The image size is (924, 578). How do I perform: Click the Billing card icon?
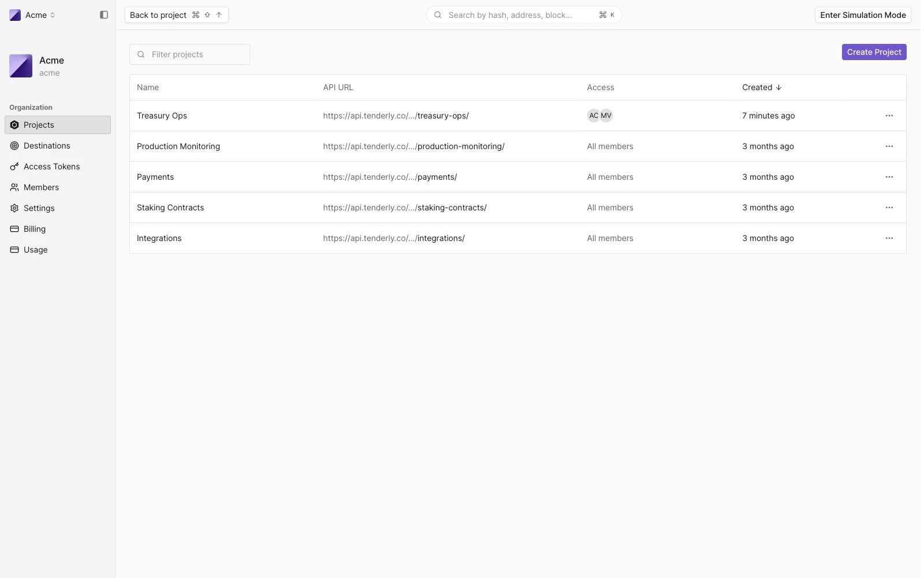pyautogui.click(x=14, y=229)
